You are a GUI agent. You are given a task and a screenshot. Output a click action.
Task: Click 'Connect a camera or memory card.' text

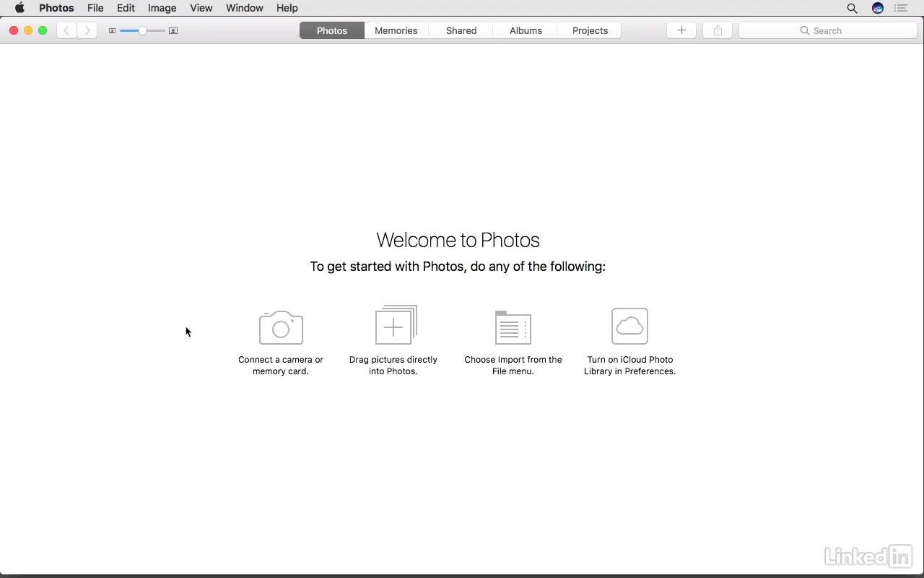coord(281,366)
